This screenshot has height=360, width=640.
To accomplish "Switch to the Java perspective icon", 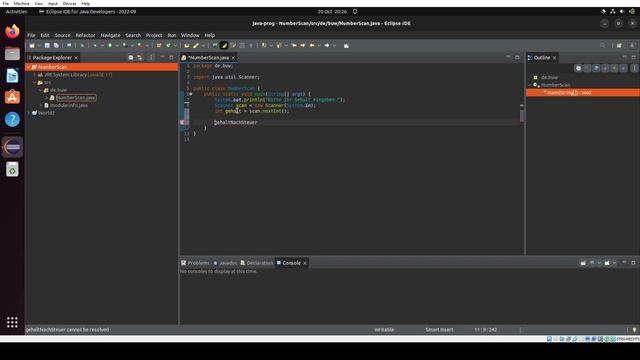I will 632,46.
